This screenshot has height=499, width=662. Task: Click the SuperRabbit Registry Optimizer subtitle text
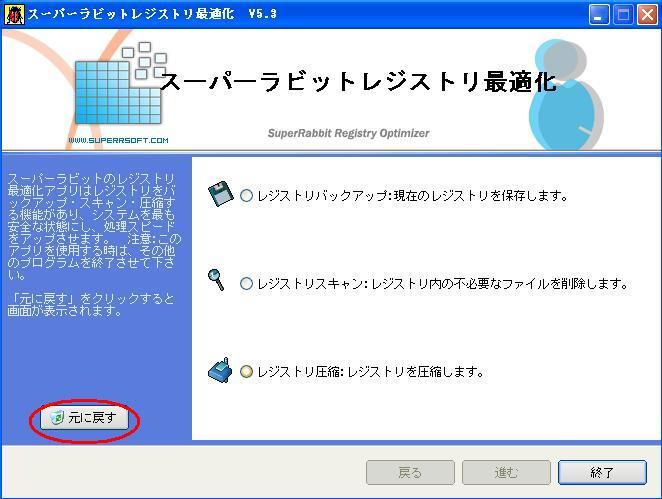pos(348,133)
